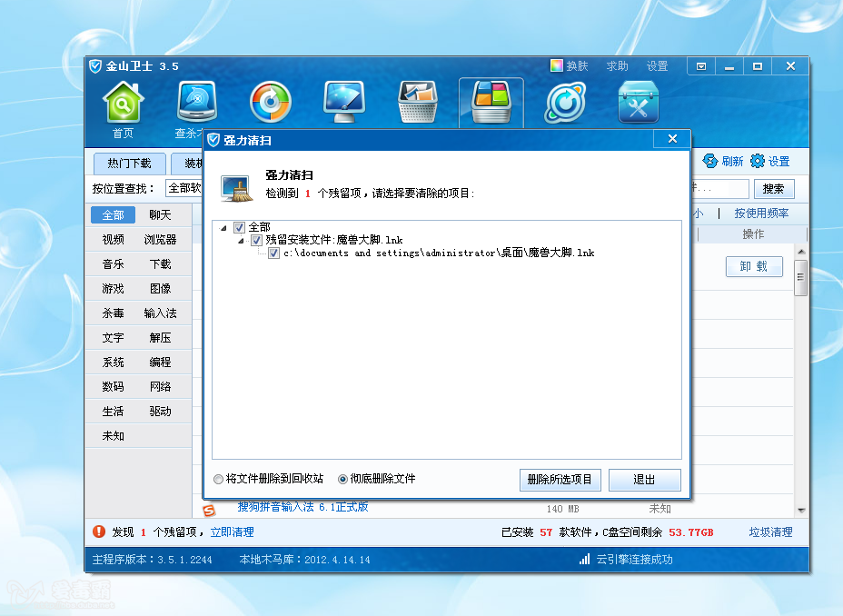Collapse the 全部 tree node arrow

223,228
